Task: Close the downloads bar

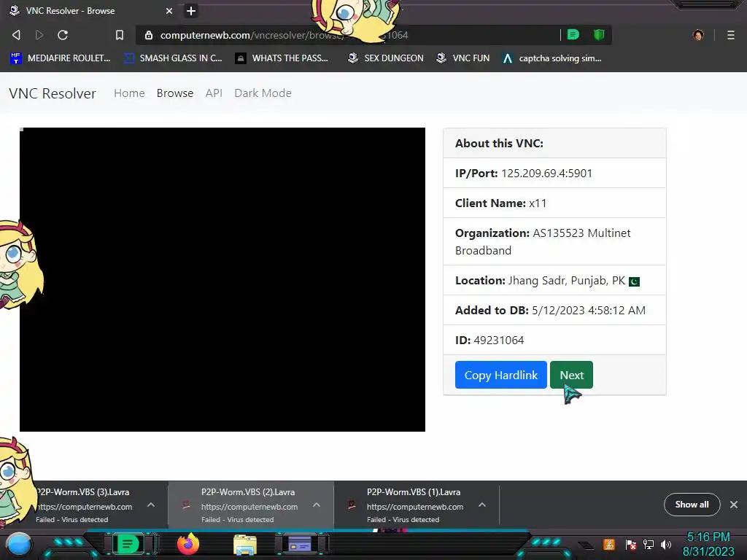Action: tap(734, 505)
